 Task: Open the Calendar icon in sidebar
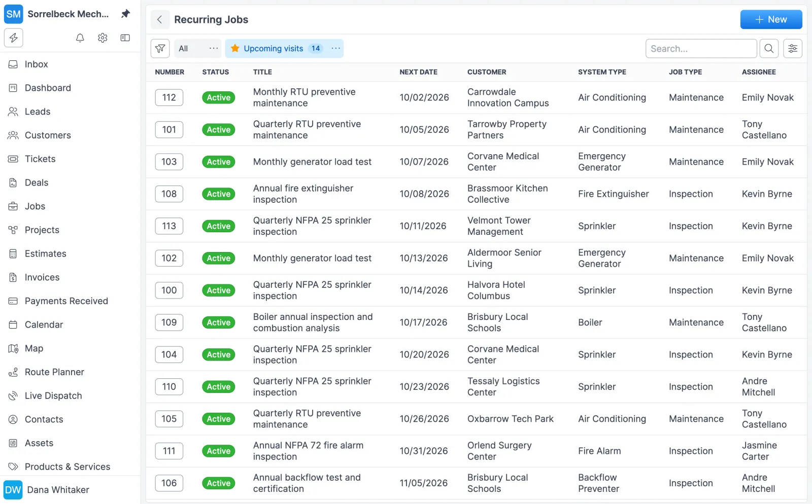[x=13, y=325]
